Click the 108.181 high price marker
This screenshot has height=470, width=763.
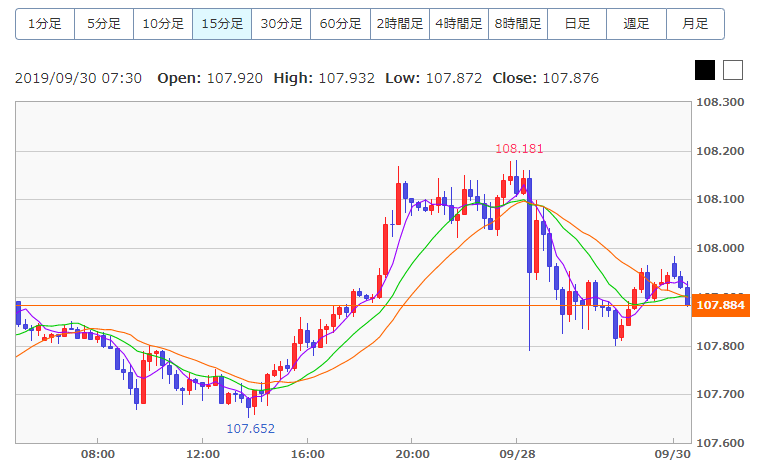(519, 149)
